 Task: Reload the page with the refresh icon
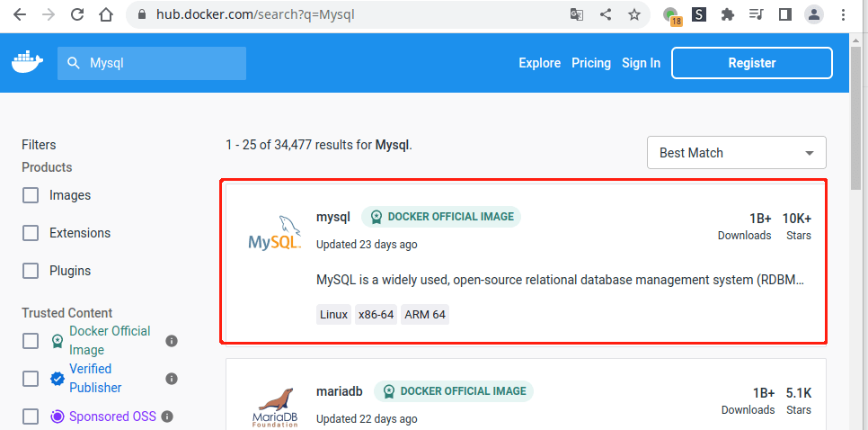(x=77, y=15)
